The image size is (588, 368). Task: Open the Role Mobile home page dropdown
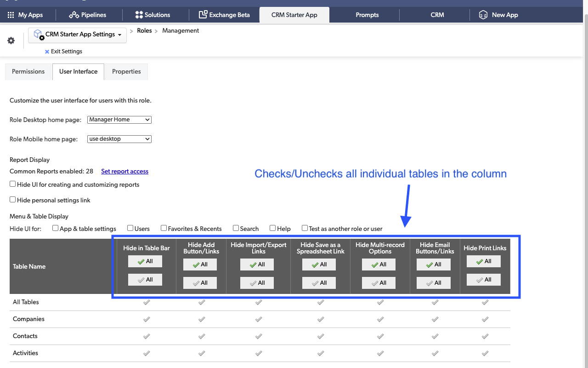point(119,138)
